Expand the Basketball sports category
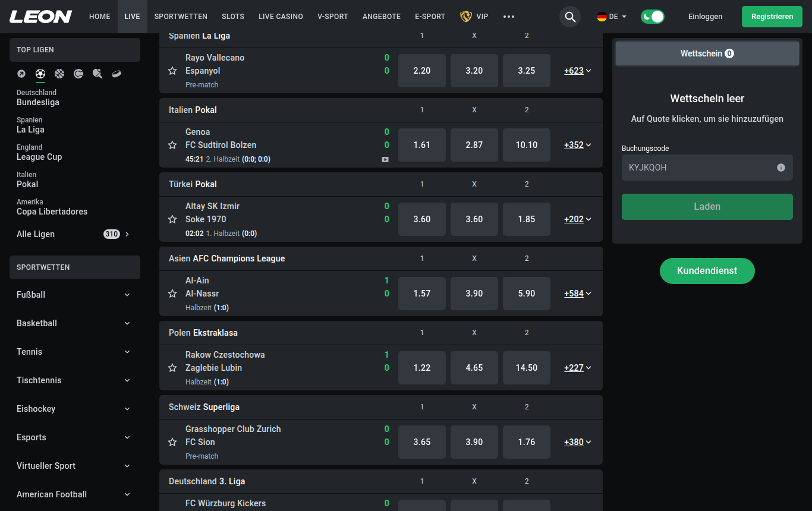The height and width of the screenshot is (511, 812). [x=75, y=323]
